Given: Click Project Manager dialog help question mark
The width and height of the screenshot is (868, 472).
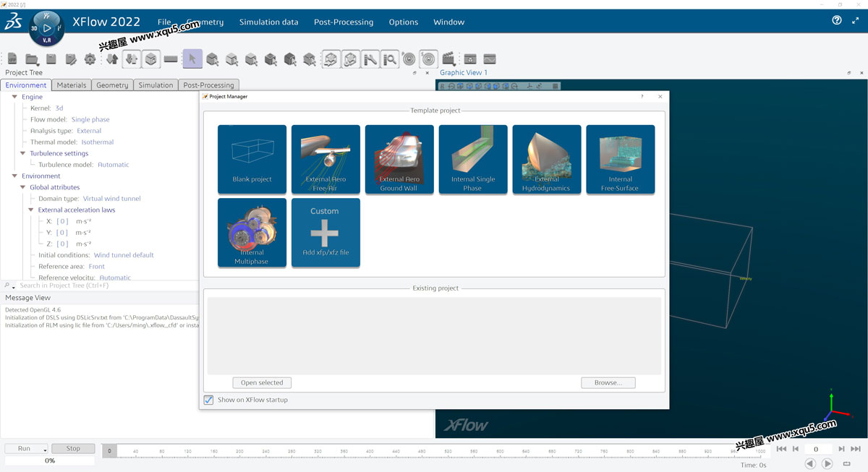Looking at the screenshot, I should (x=642, y=96).
